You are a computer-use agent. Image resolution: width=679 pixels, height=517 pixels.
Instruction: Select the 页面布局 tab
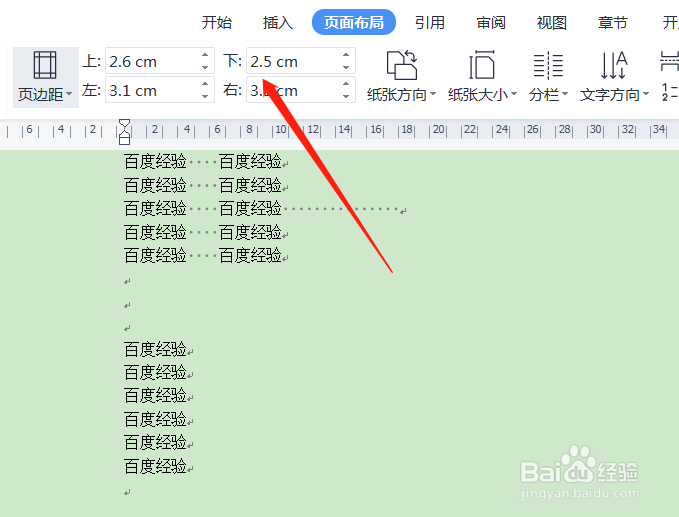point(354,22)
